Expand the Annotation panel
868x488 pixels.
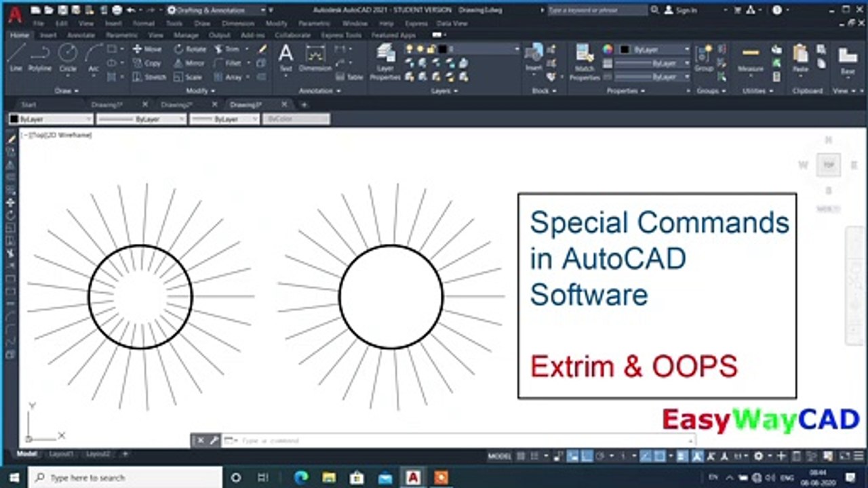coord(320,90)
